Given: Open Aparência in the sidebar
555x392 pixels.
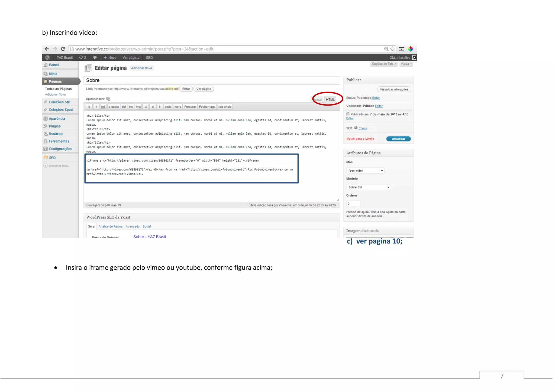Looking at the screenshot, I should [x=57, y=119].
